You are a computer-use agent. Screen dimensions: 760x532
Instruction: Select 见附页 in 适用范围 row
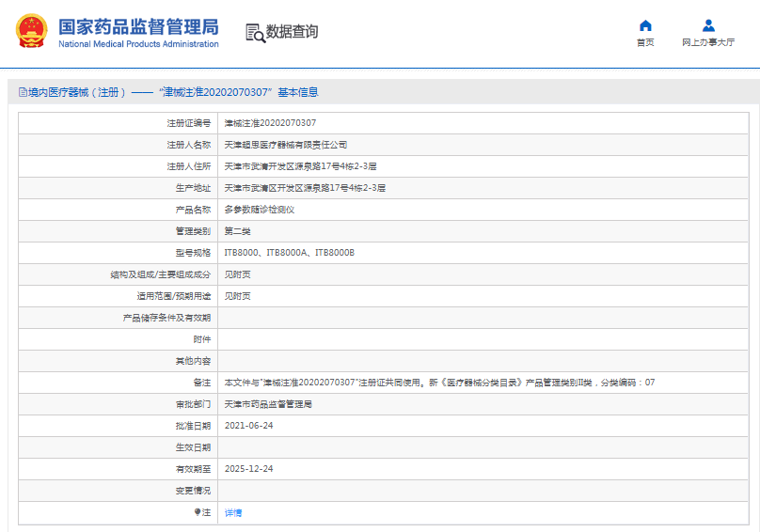(x=237, y=296)
